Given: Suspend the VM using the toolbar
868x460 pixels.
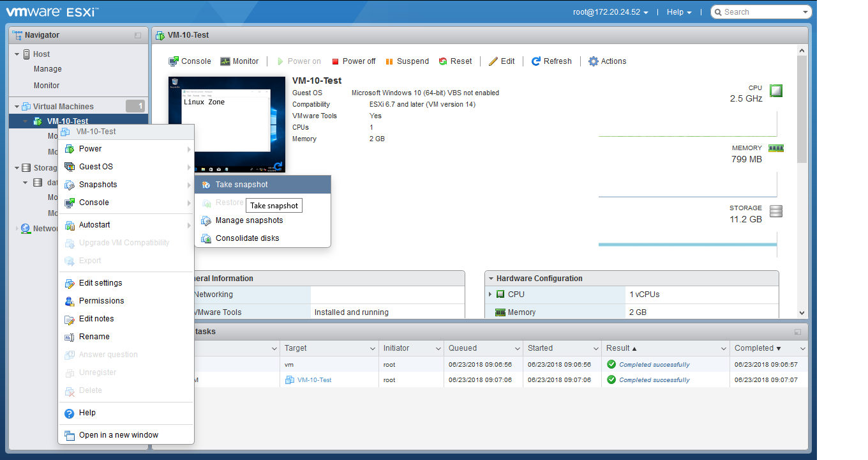Looking at the screenshot, I should (x=390, y=61).
